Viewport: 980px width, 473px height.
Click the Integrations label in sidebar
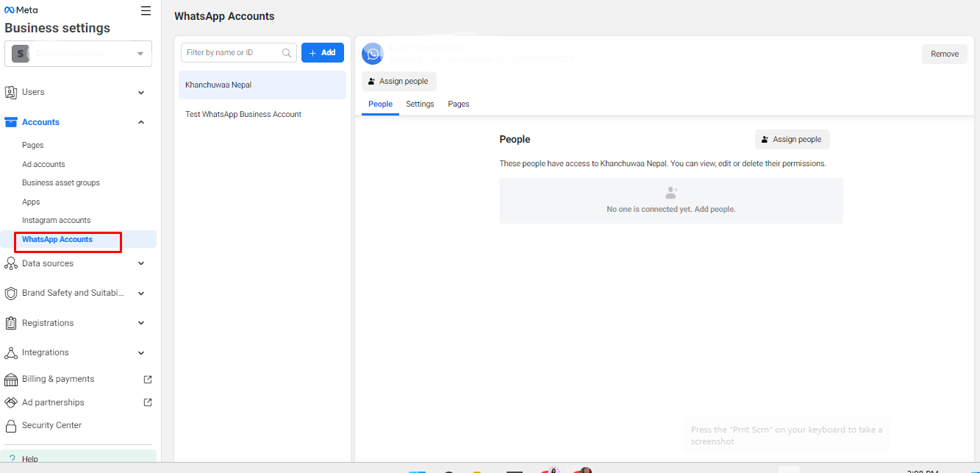point(46,352)
